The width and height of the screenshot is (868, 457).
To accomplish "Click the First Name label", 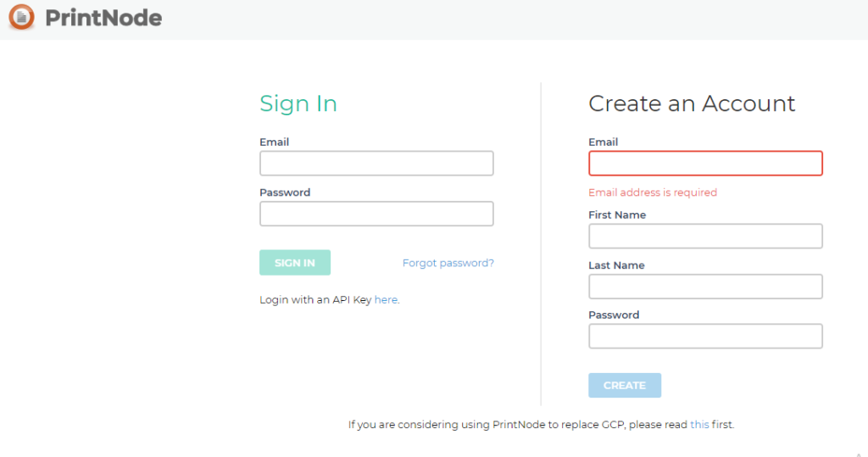I will pyautogui.click(x=617, y=215).
